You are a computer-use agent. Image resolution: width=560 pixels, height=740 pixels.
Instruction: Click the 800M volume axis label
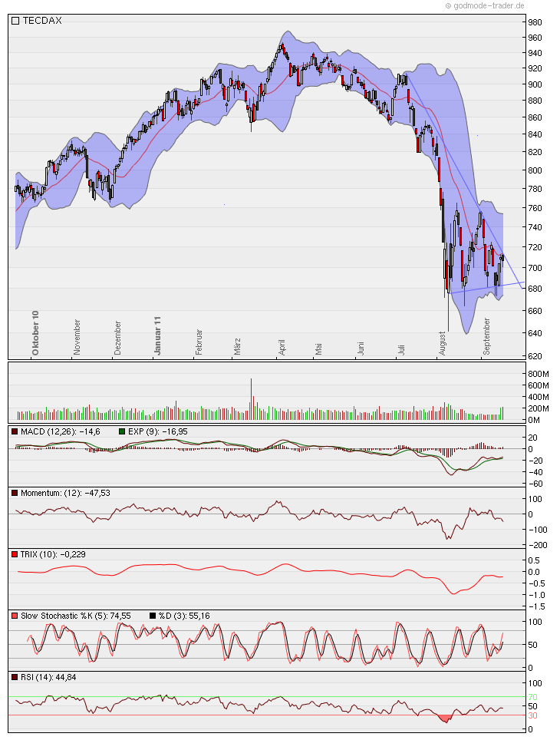pos(539,375)
